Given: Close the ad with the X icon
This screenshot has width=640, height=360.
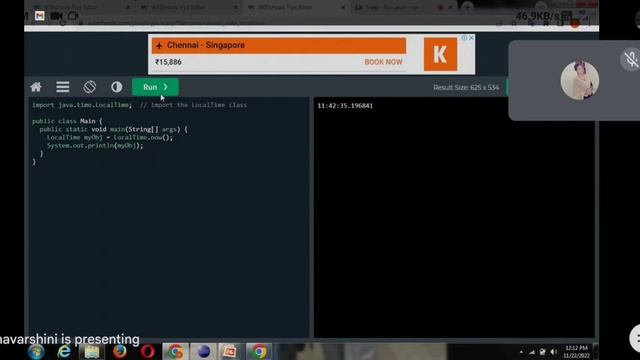Looking at the screenshot, I should coord(471,38).
